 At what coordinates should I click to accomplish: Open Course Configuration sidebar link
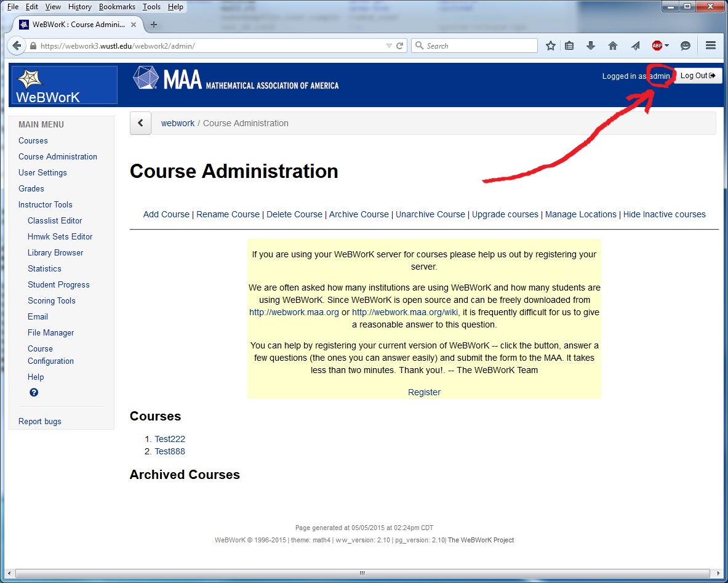pyautogui.click(x=50, y=355)
